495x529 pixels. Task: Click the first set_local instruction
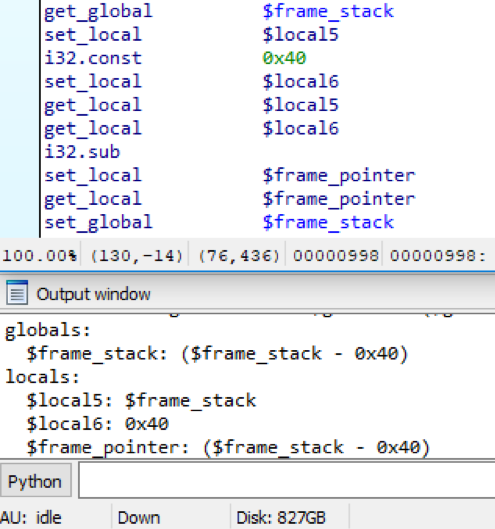coord(93,34)
